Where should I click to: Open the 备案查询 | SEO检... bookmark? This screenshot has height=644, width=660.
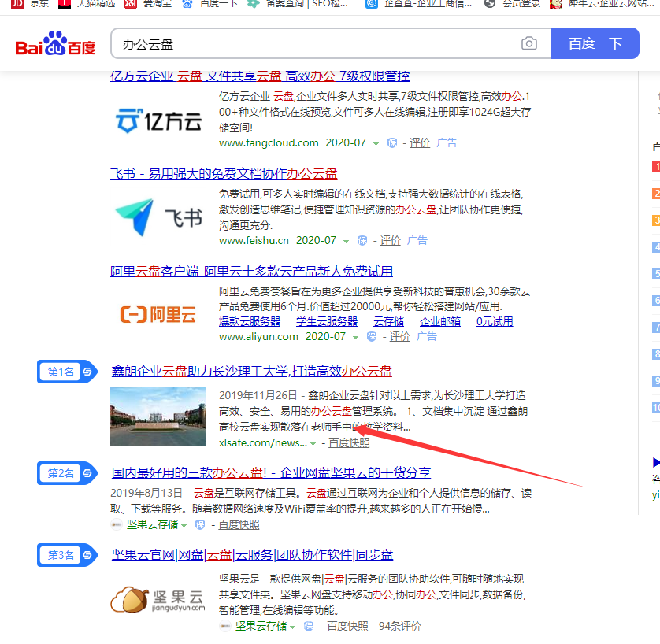(298, 4)
